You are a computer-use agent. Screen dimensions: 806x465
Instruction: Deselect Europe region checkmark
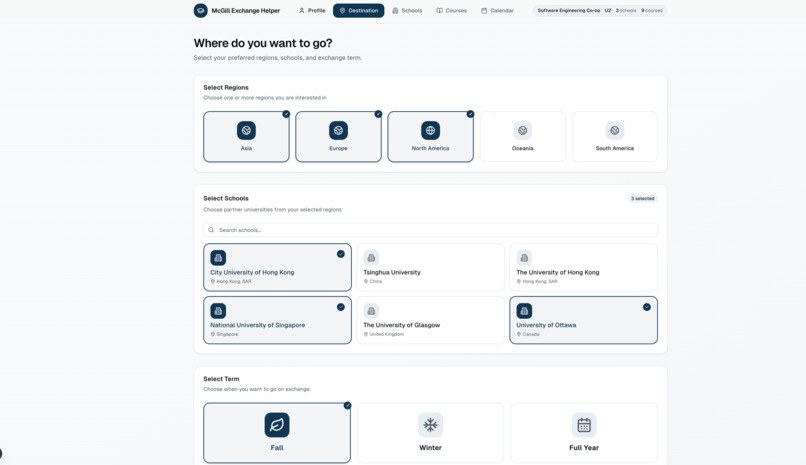(x=378, y=114)
